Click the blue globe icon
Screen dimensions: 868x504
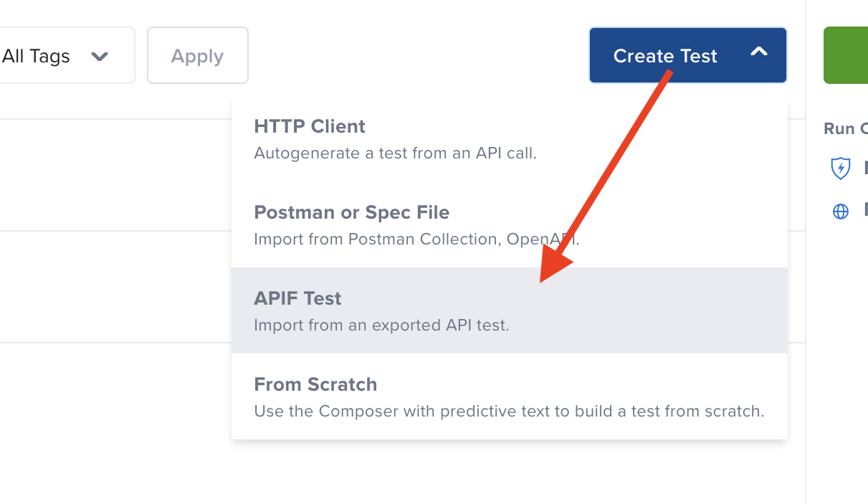pyautogui.click(x=840, y=211)
